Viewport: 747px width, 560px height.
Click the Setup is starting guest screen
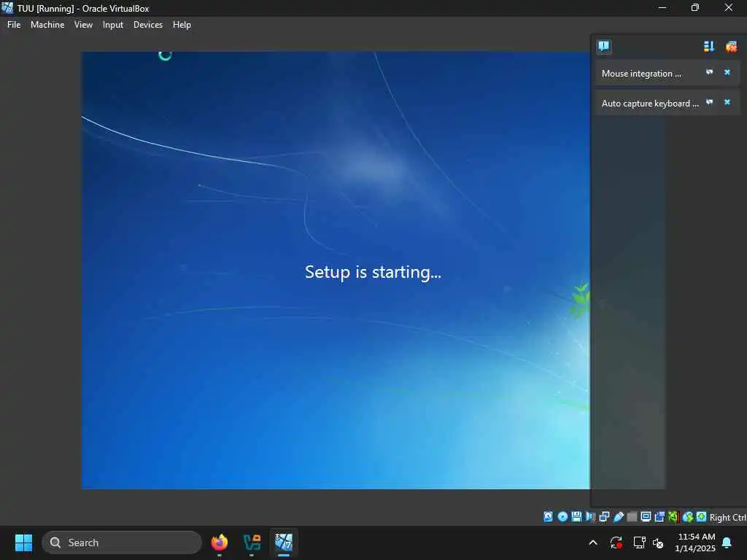click(373, 272)
